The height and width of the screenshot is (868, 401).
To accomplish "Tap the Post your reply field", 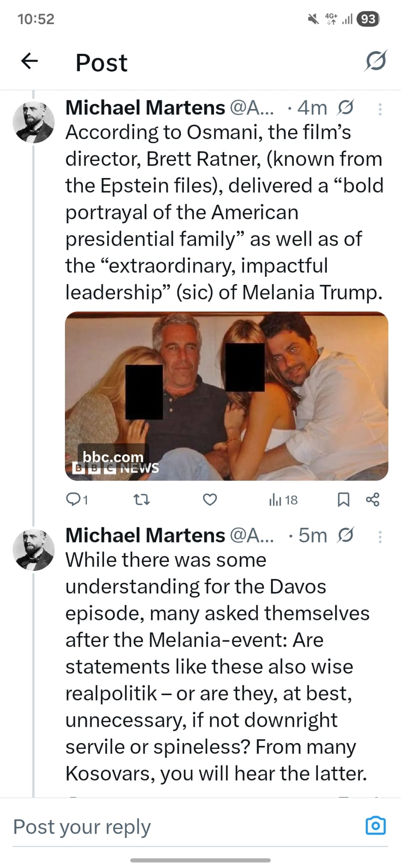I will tap(170, 827).
